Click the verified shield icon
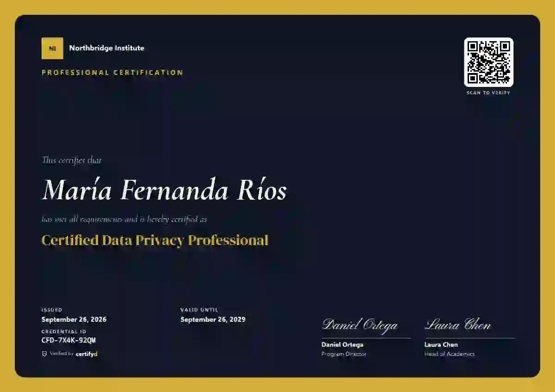 point(44,354)
